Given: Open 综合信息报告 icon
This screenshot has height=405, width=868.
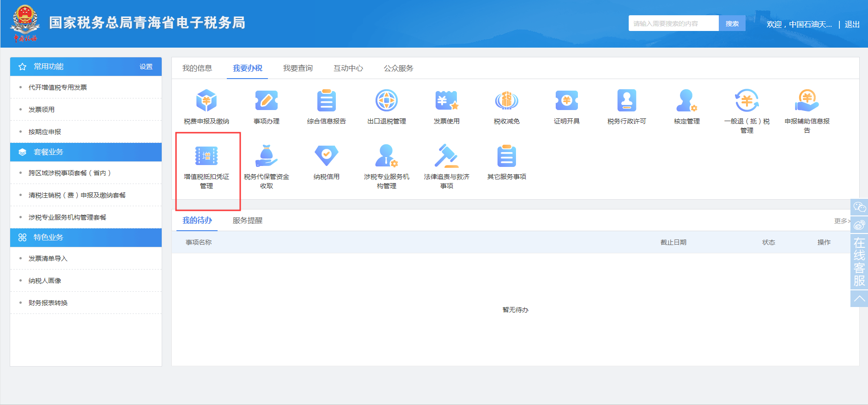Looking at the screenshot, I should tap(327, 100).
